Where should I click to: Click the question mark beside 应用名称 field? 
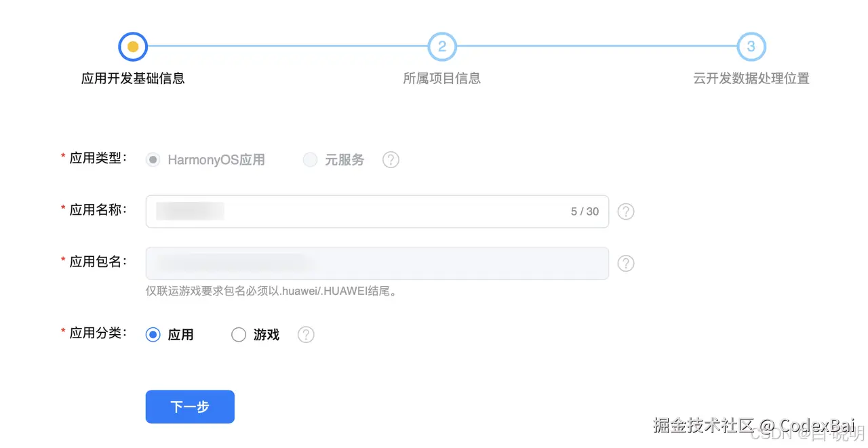click(625, 211)
